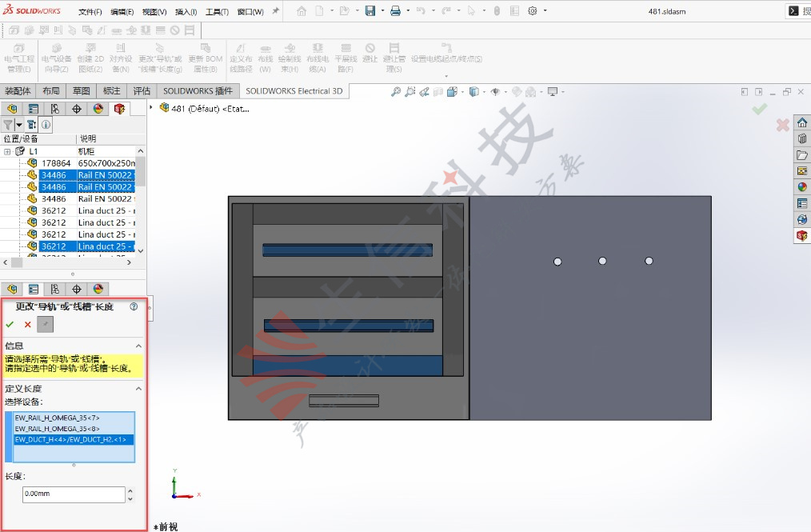Click the device tree horizontal scrollbar thumb
This screenshot has height=532, width=811.
click(x=17, y=262)
